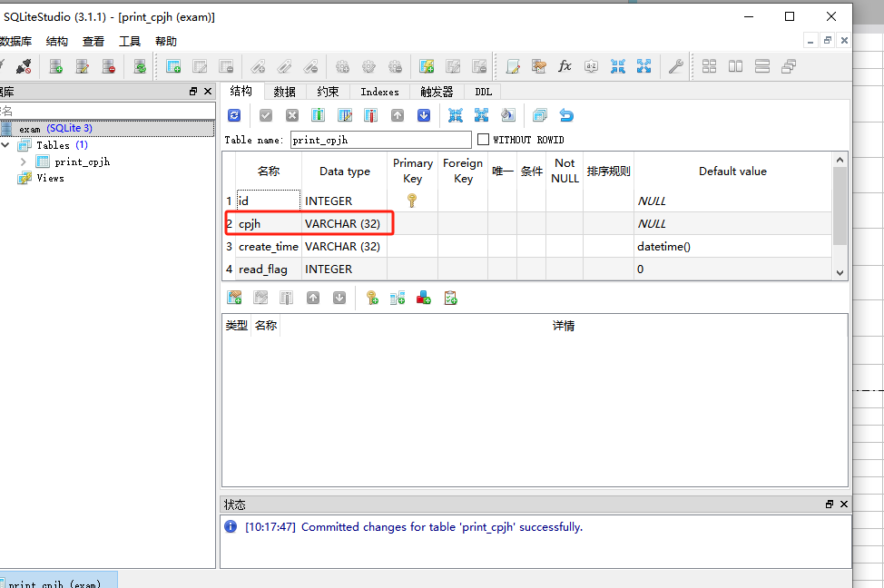Image resolution: width=884 pixels, height=588 pixels.
Task: Click the Data type column header
Action: pos(345,171)
